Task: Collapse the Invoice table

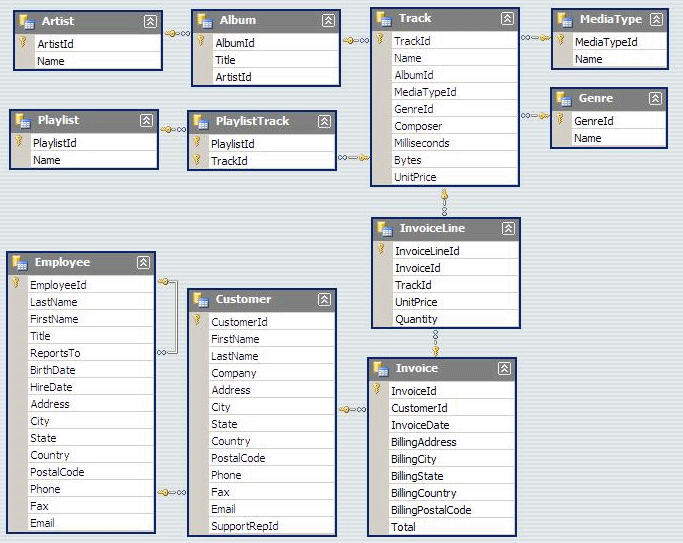Action: [504, 368]
